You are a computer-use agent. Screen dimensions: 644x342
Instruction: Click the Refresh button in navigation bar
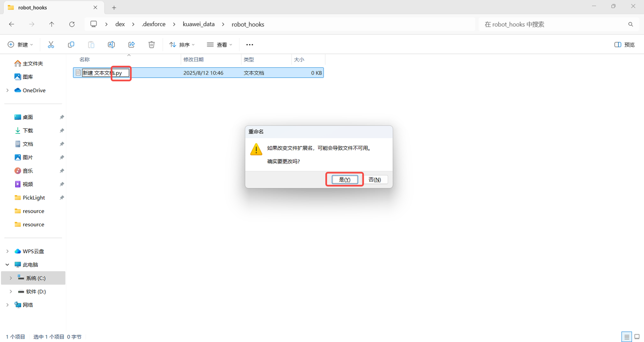72,24
